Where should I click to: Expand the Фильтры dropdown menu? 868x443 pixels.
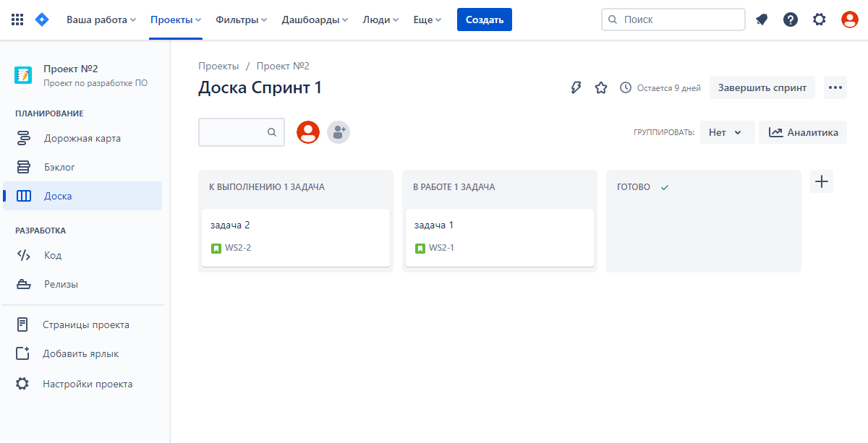coord(241,20)
